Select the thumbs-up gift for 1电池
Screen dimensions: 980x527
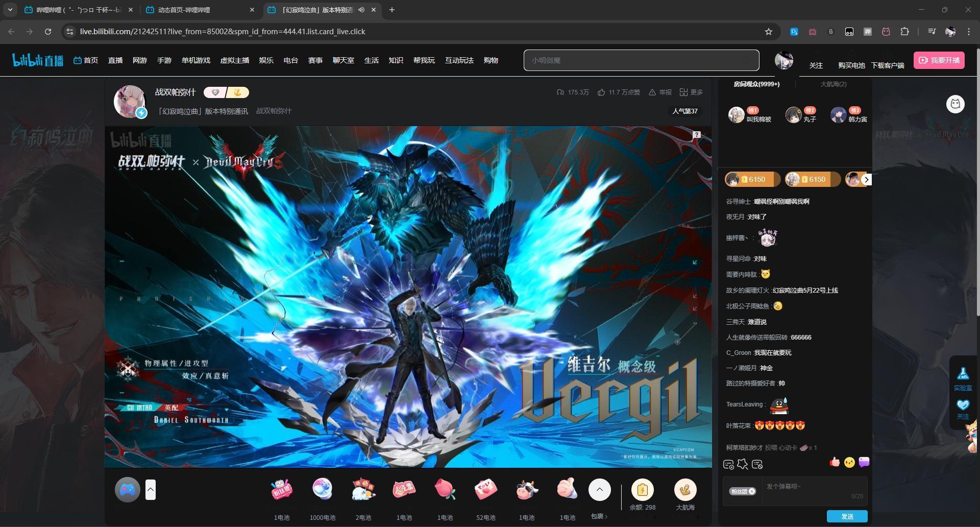(568, 489)
